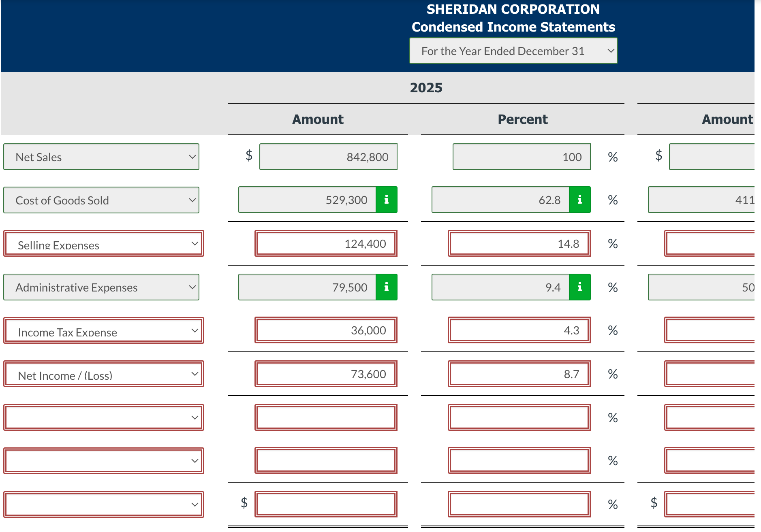Select the 842,800 Net Sales amount field
The image size is (761, 532).
tap(328, 157)
